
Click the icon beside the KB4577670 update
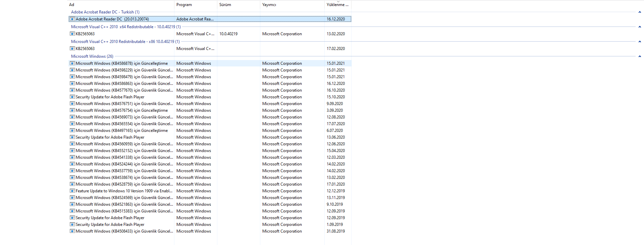click(x=72, y=90)
